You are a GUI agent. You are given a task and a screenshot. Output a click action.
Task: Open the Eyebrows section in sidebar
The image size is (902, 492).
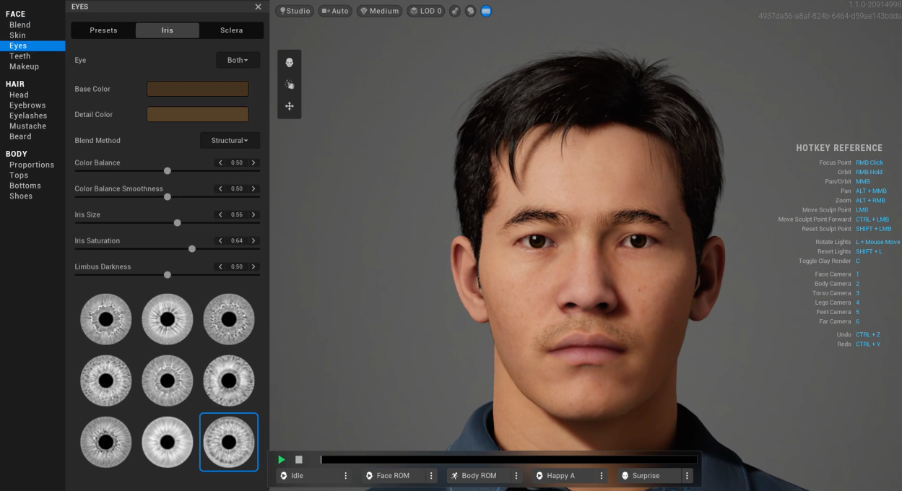pyautogui.click(x=28, y=105)
